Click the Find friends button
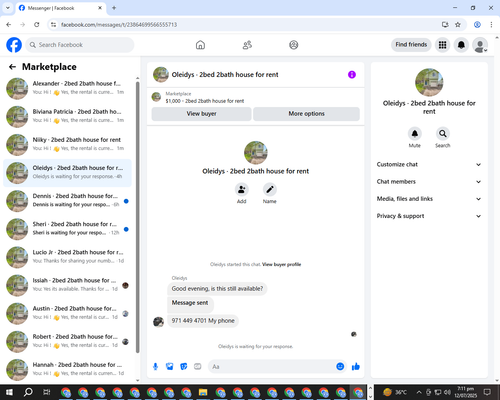Viewport: 500px width, 400px height. click(x=411, y=45)
